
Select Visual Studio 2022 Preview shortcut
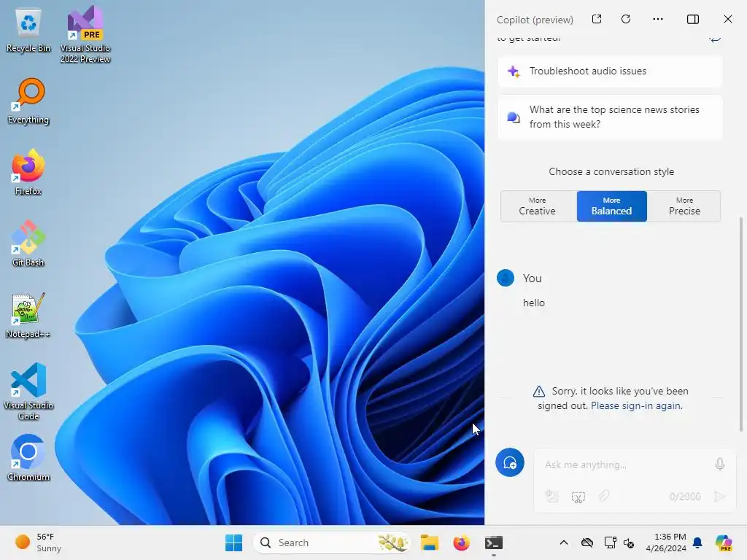[x=85, y=34]
